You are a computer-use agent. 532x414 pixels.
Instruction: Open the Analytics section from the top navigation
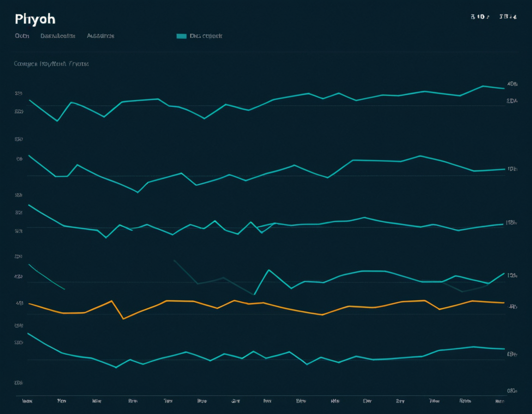[101, 36]
